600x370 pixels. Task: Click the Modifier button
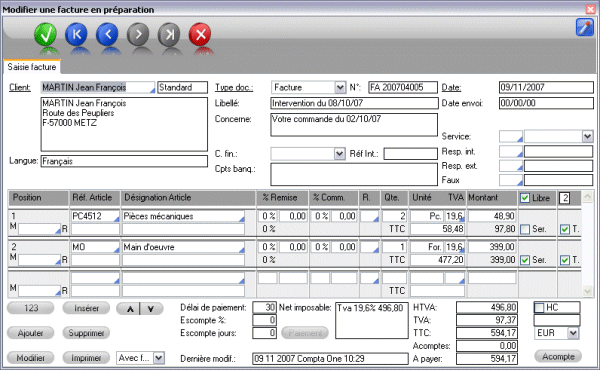pyautogui.click(x=31, y=358)
